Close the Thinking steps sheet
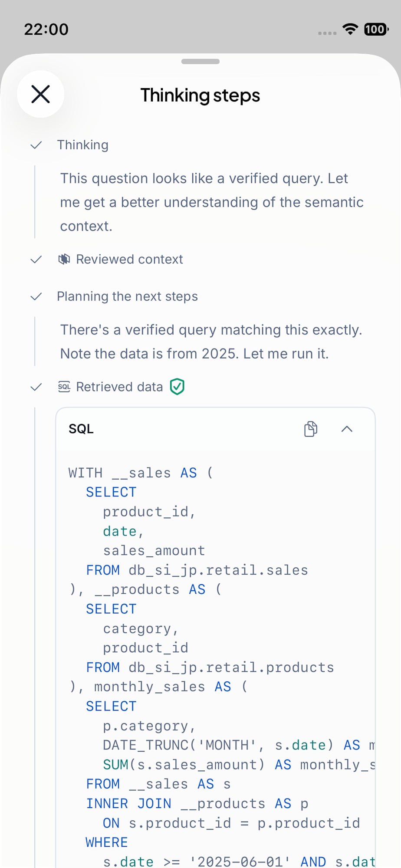The width and height of the screenshot is (401, 868). click(41, 94)
